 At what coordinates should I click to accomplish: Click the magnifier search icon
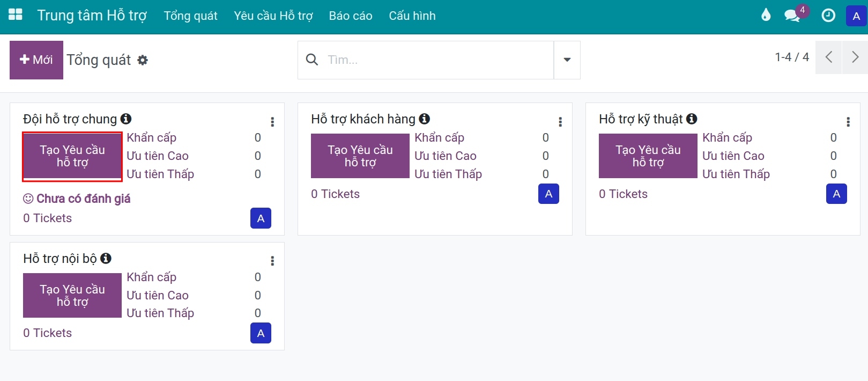point(312,60)
